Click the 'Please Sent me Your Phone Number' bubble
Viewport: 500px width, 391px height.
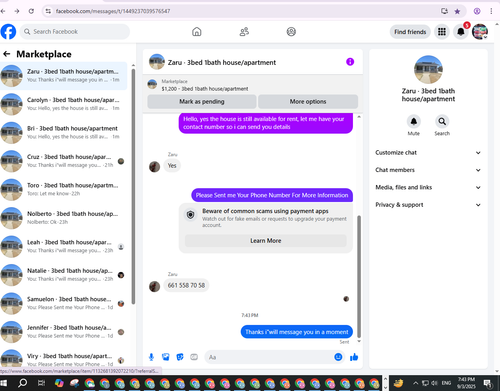272,195
